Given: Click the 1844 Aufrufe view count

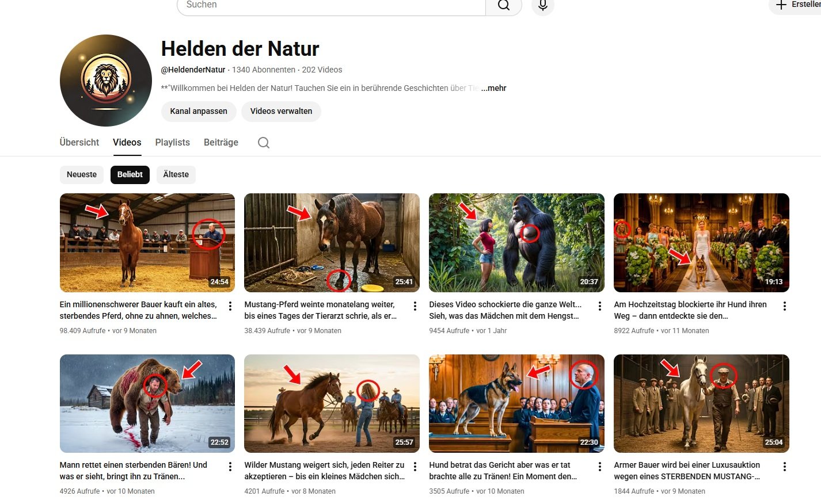Looking at the screenshot, I should (634, 491).
